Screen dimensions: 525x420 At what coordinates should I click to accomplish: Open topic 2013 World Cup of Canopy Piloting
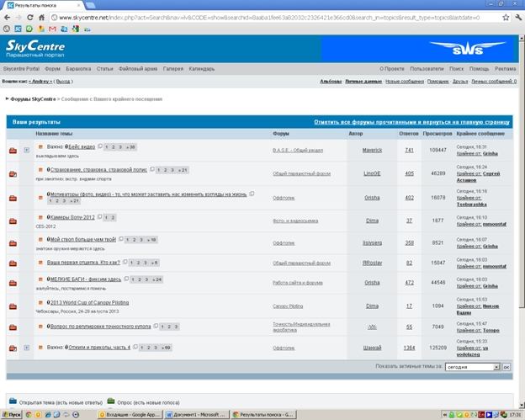click(x=89, y=302)
